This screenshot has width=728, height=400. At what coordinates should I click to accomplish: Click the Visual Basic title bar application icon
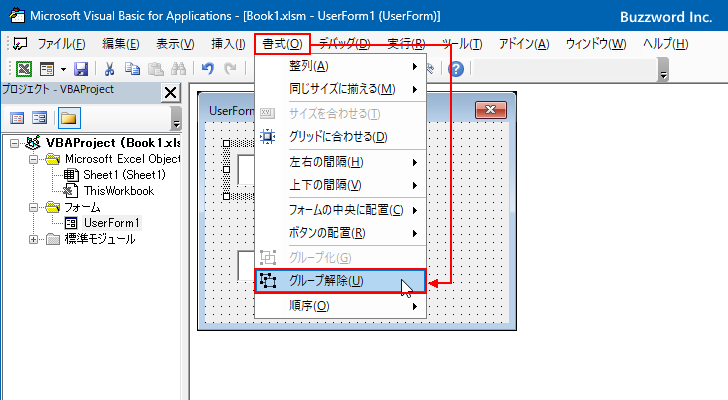[x=18, y=15]
